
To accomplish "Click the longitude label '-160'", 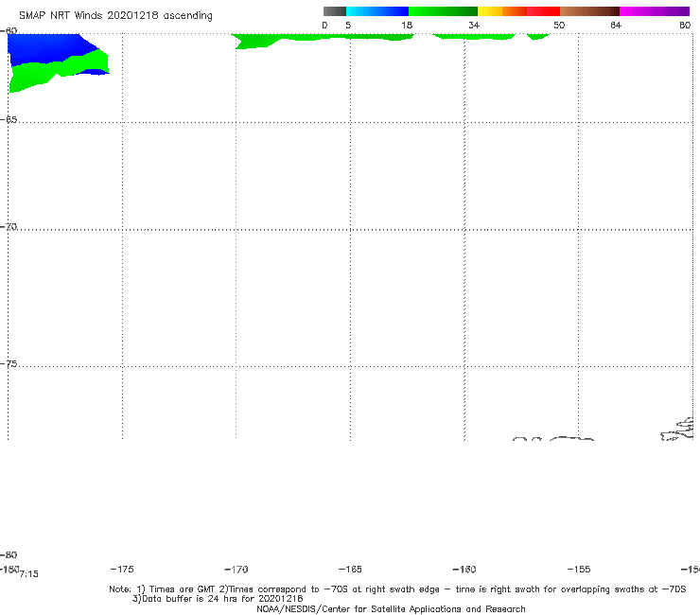I will pos(464,570).
